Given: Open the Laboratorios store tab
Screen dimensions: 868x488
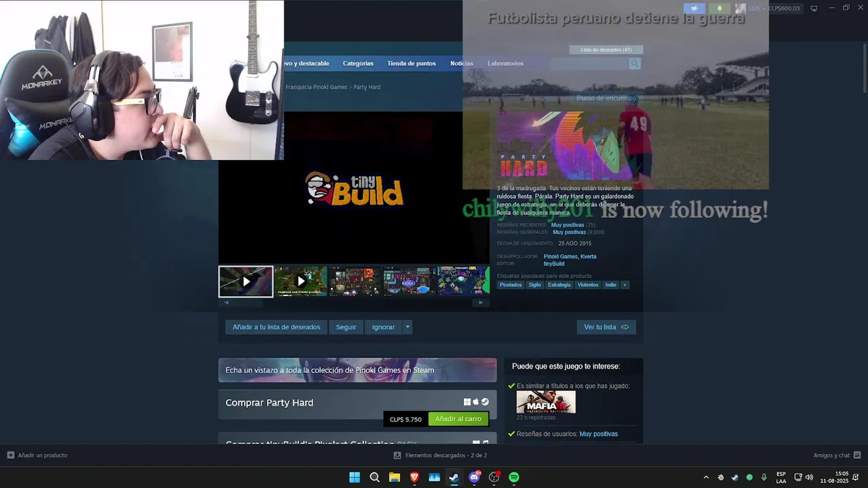Looking at the screenshot, I should 505,63.
